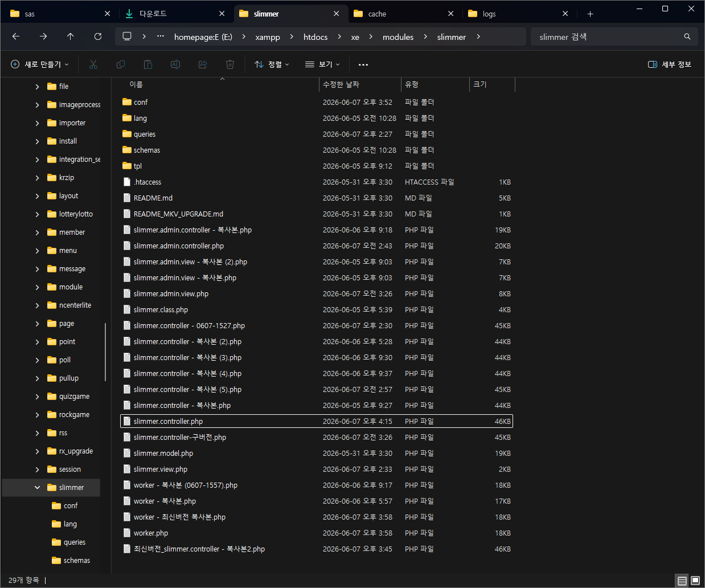Select the queries folder in file list
This screenshot has height=588, width=705.
point(317,134)
